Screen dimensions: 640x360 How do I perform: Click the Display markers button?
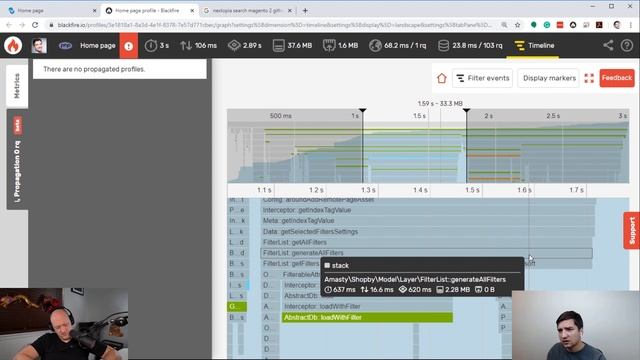click(x=549, y=78)
